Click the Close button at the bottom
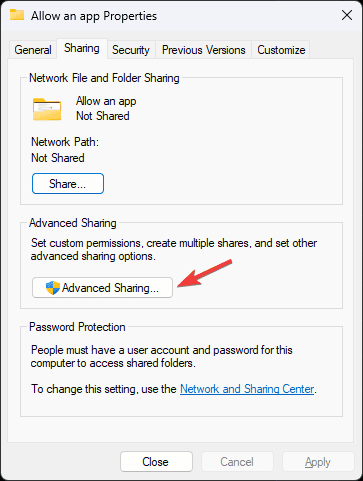This screenshot has width=363, height=481. tap(156, 462)
